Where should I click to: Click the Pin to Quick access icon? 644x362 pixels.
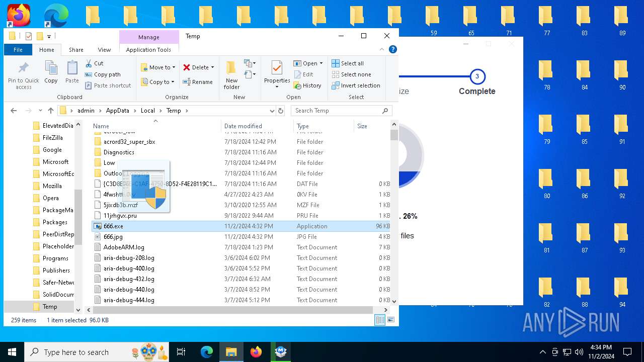click(x=23, y=75)
